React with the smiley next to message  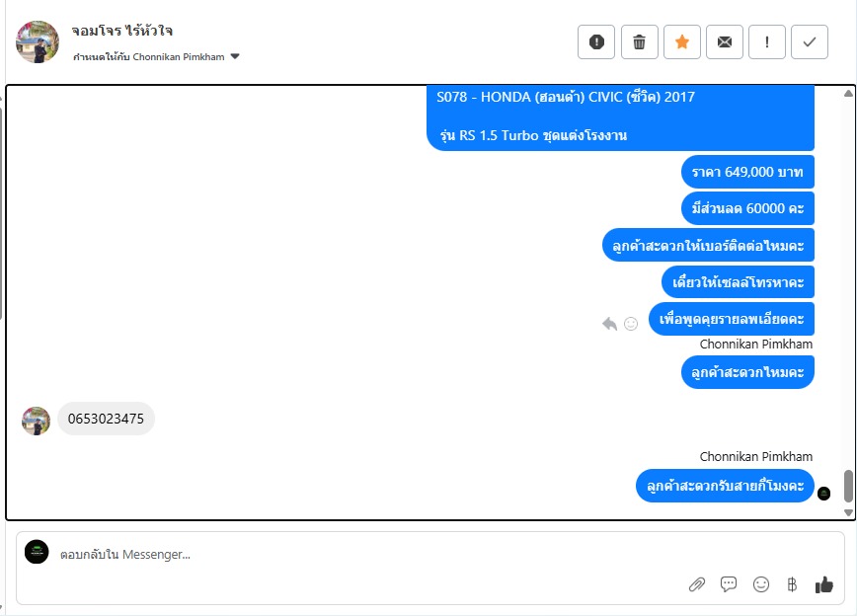tap(631, 324)
